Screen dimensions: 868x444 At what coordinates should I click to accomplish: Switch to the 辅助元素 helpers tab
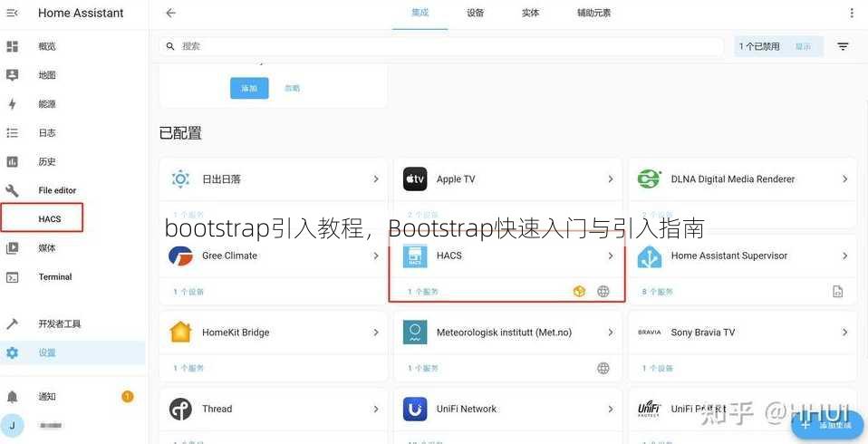coord(594,13)
